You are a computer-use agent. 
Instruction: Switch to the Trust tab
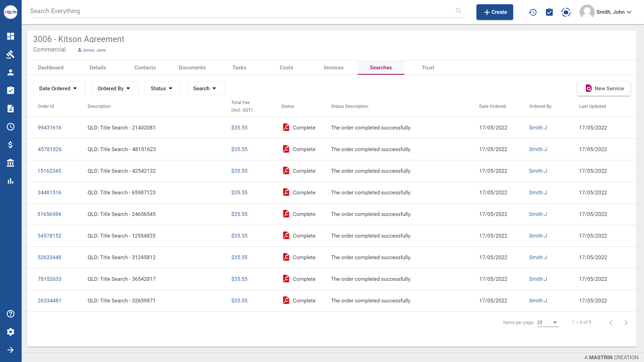427,68
